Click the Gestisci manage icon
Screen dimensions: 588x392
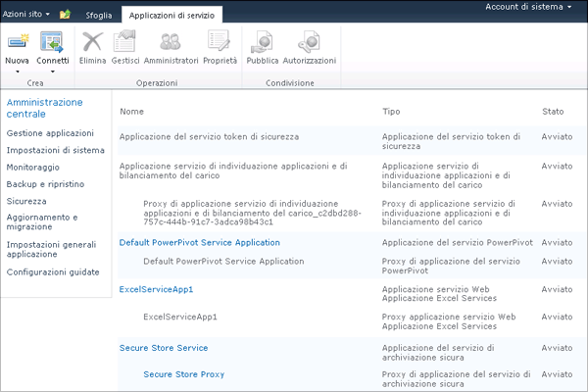point(124,41)
